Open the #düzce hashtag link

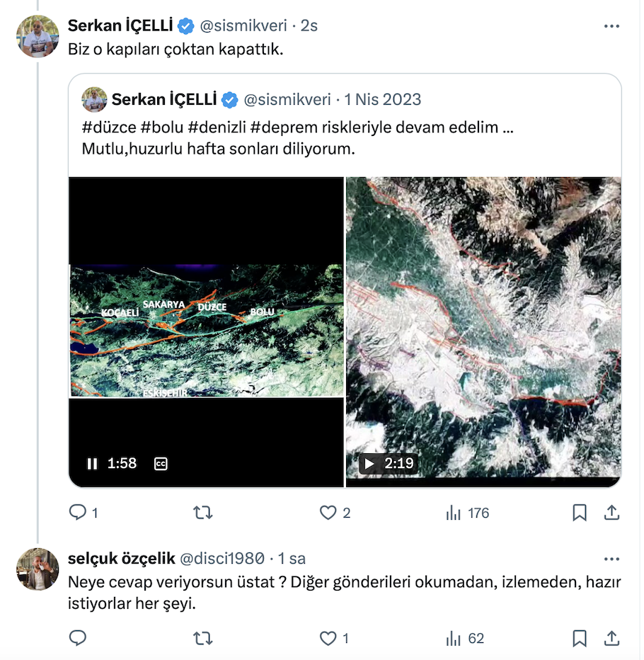click(109, 130)
